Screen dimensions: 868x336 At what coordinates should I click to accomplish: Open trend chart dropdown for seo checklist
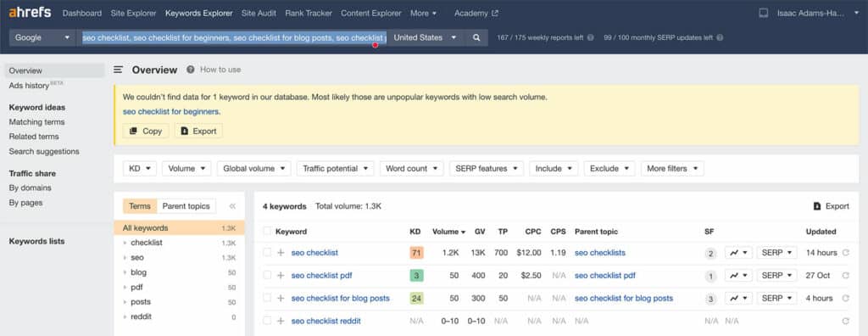738,253
